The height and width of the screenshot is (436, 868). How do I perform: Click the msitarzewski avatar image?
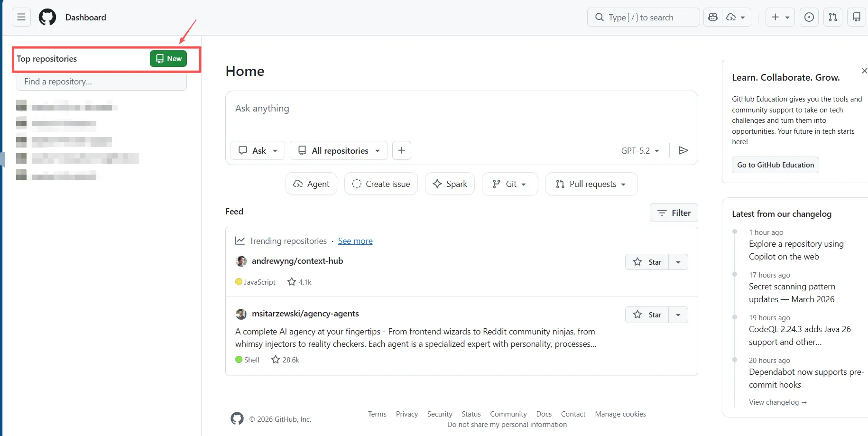click(241, 314)
